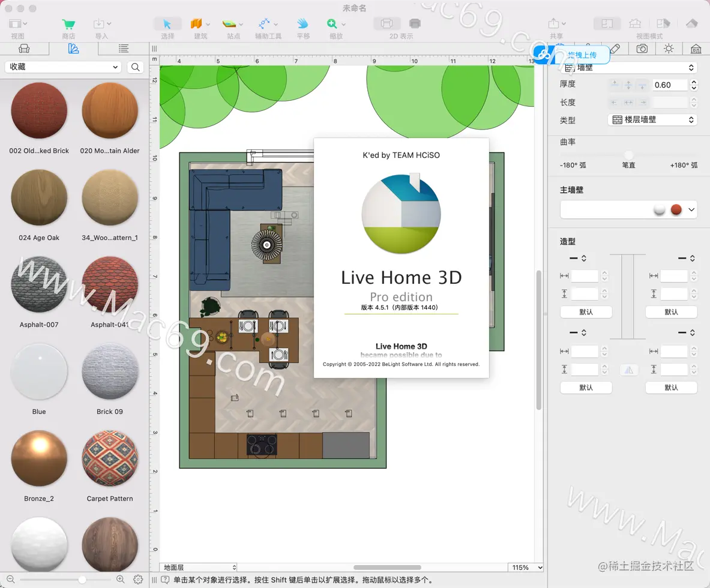Open the roof elevation view mode
The image size is (710, 588).
click(x=691, y=23)
